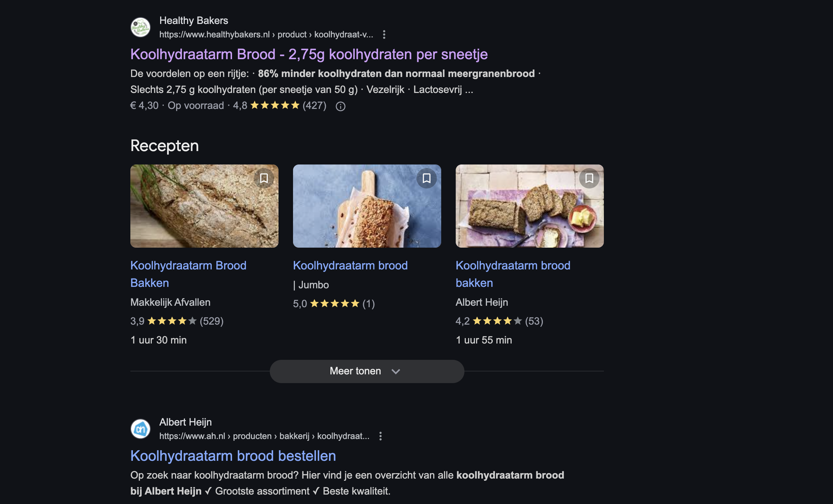Click the Healthy Bakers site favicon
Viewport: 833px width, 504px height.
click(x=141, y=27)
